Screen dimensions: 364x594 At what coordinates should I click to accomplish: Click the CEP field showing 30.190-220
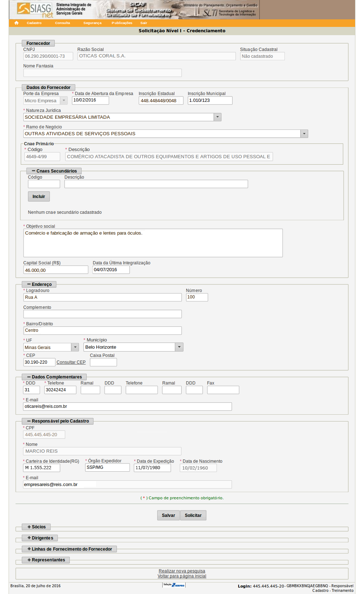pyautogui.click(x=39, y=362)
